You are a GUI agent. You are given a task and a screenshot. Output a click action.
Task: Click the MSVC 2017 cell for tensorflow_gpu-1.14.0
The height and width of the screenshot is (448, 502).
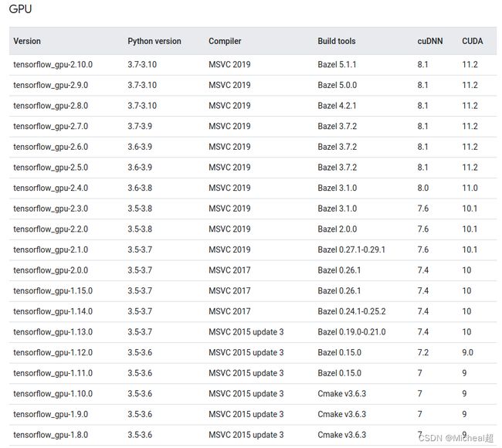229,311
